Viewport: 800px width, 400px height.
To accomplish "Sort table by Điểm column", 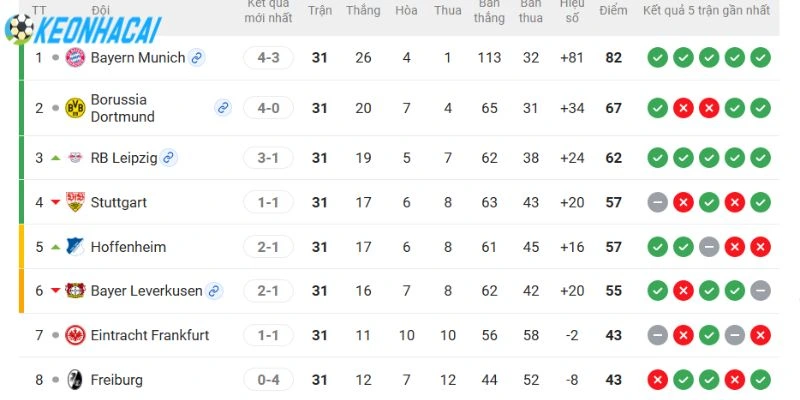I will [613, 10].
